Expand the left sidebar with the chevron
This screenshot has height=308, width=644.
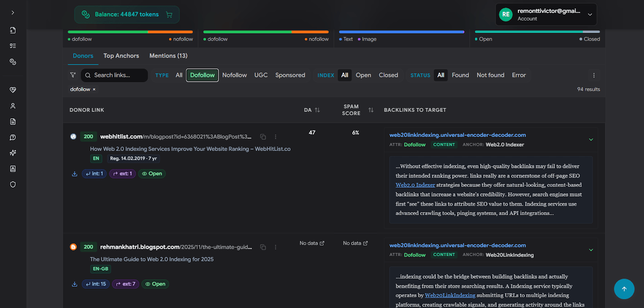(13, 12)
